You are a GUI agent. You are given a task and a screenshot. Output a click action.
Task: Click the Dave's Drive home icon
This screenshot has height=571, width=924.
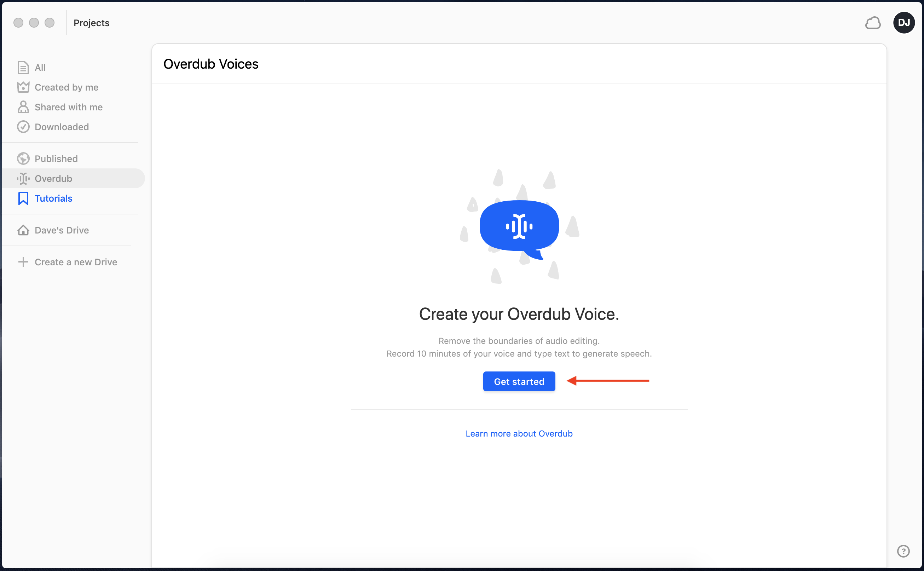(x=23, y=230)
